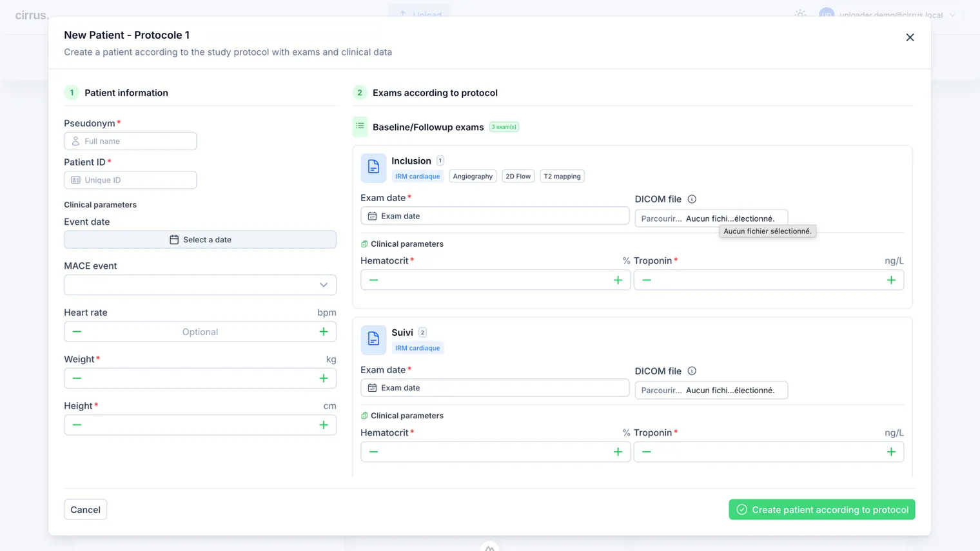
Task: Click step 1 Patient information circle
Action: [72, 93]
